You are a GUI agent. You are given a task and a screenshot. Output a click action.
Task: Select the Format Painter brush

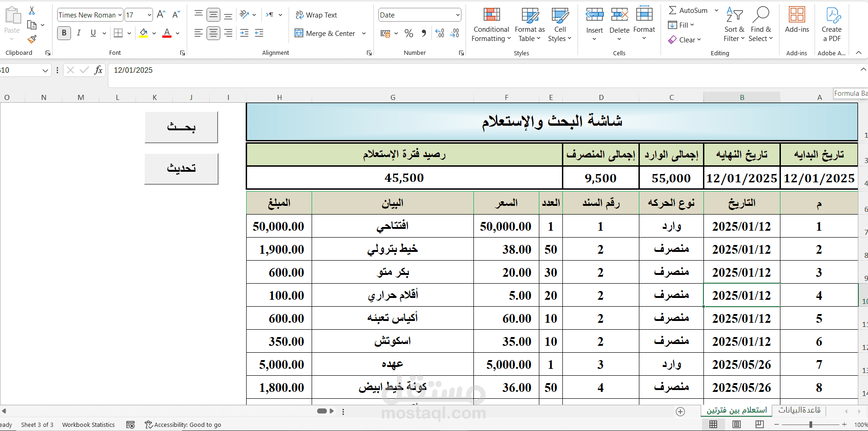pos(32,40)
